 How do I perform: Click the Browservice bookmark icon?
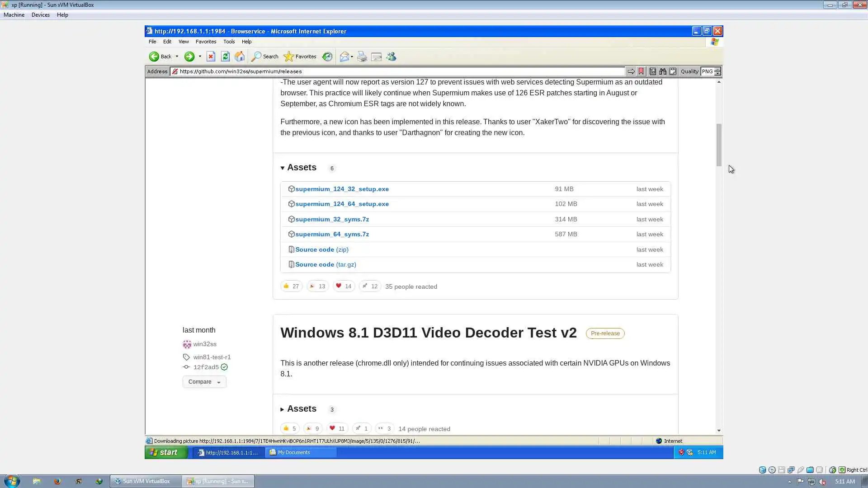641,71
